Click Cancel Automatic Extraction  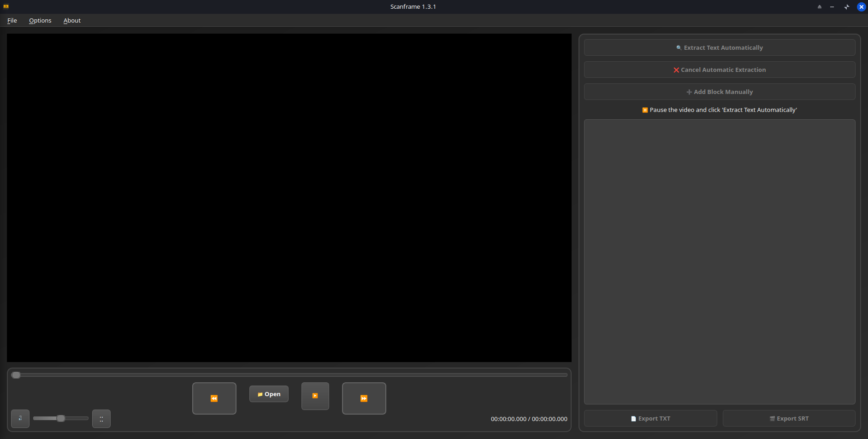pos(720,70)
